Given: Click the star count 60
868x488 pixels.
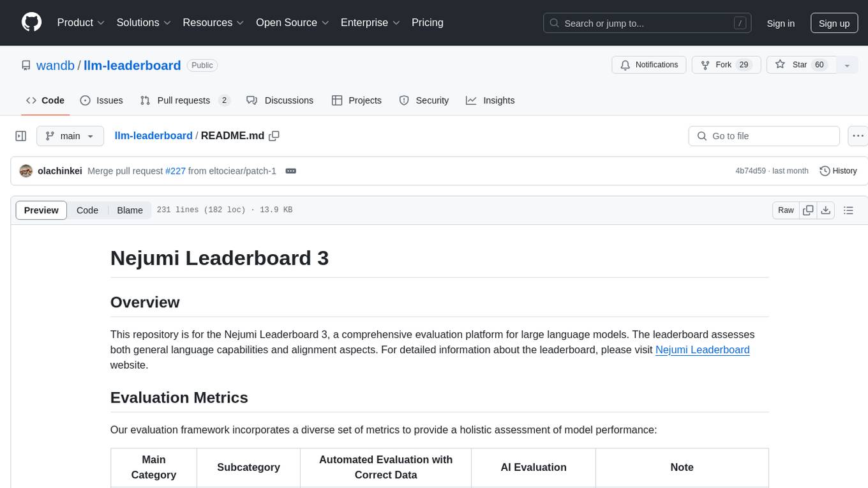Looking at the screenshot, I should [x=819, y=65].
